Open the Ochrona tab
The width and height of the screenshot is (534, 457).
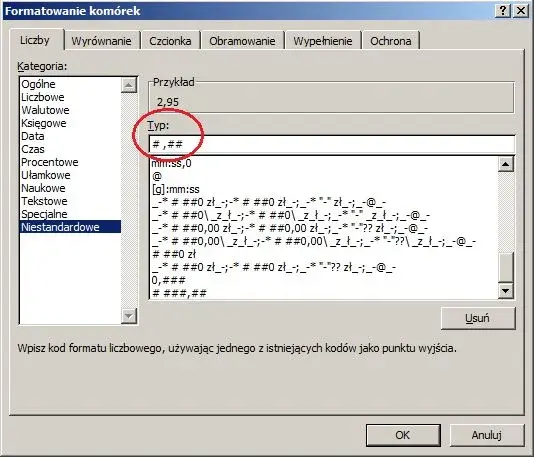[x=391, y=41]
